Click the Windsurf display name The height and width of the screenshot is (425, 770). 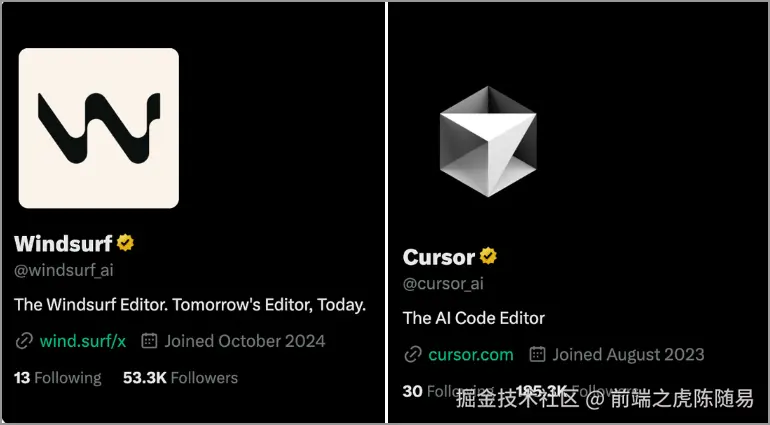[x=62, y=243]
